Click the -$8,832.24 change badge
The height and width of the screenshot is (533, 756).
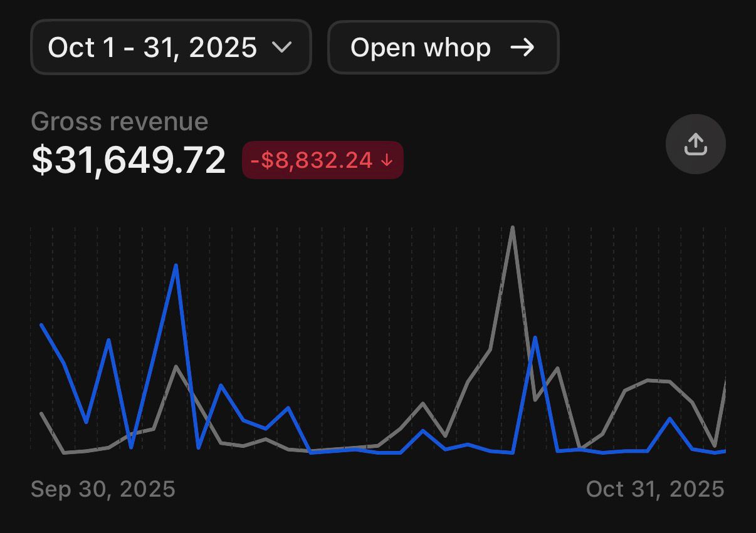[323, 160]
